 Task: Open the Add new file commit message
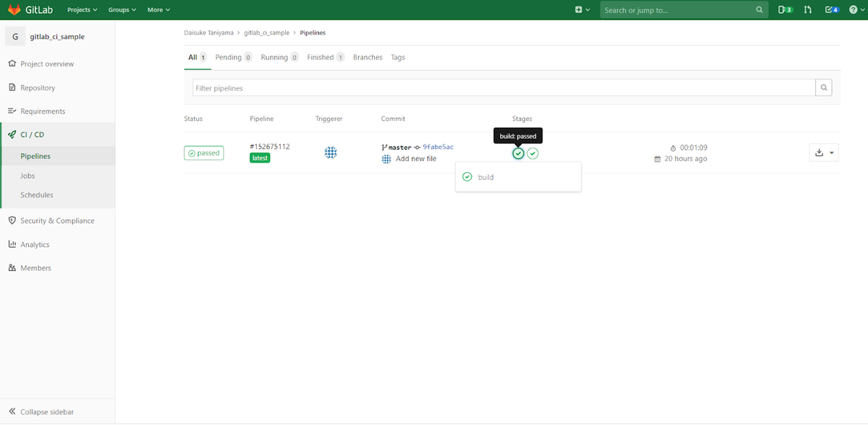coord(416,158)
